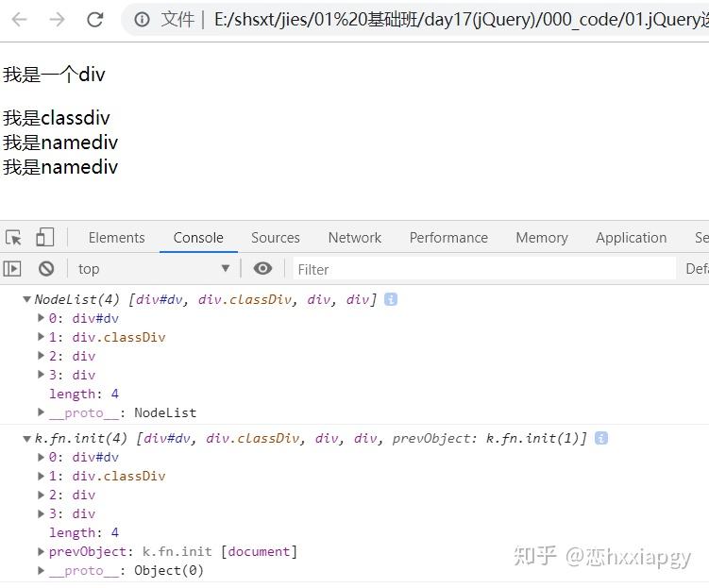
Task: Click the first '我是namediv' line
Action: pyautogui.click(x=60, y=143)
